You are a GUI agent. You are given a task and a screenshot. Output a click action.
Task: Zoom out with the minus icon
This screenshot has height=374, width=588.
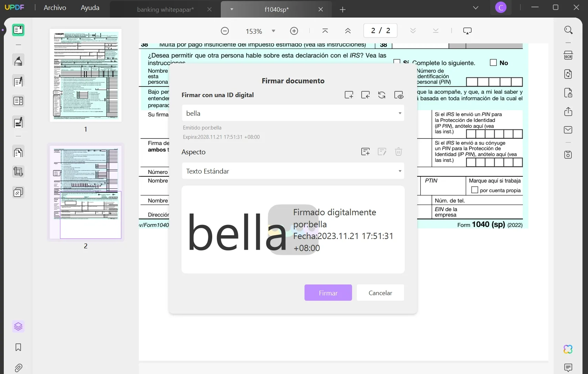[x=225, y=31]
